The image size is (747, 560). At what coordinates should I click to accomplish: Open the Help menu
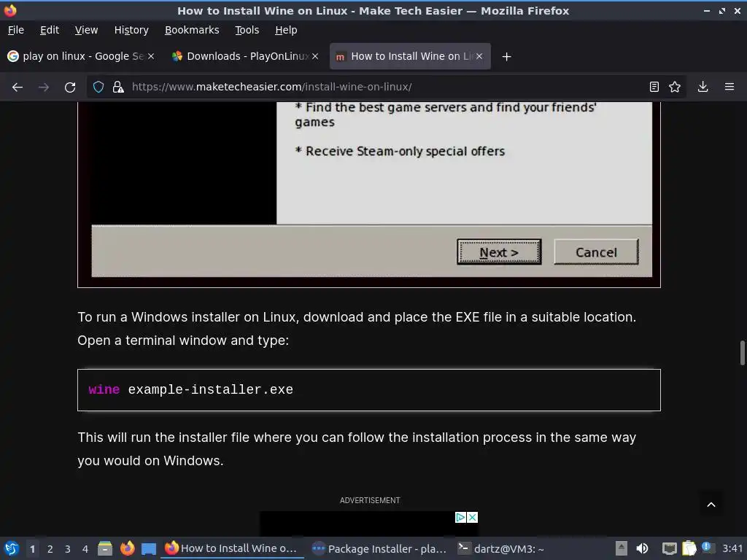286,30
